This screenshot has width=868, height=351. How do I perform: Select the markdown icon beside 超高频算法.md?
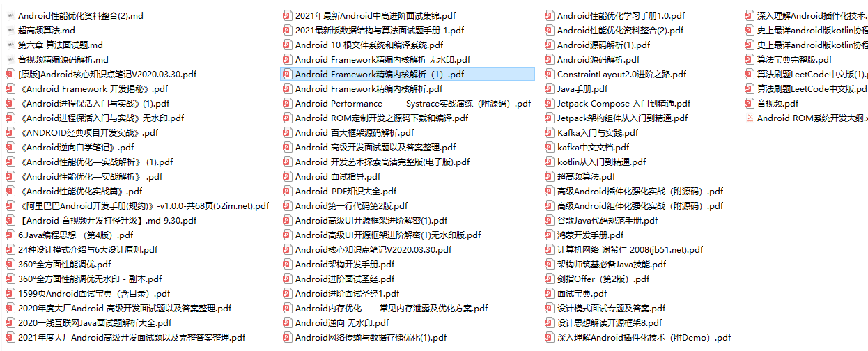(x=10, y=31)
